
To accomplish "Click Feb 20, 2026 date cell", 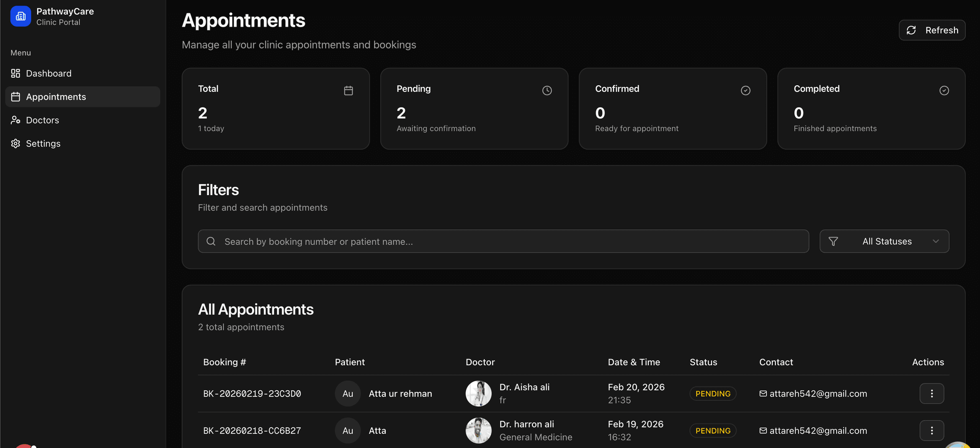I will (x=636, y=387).
